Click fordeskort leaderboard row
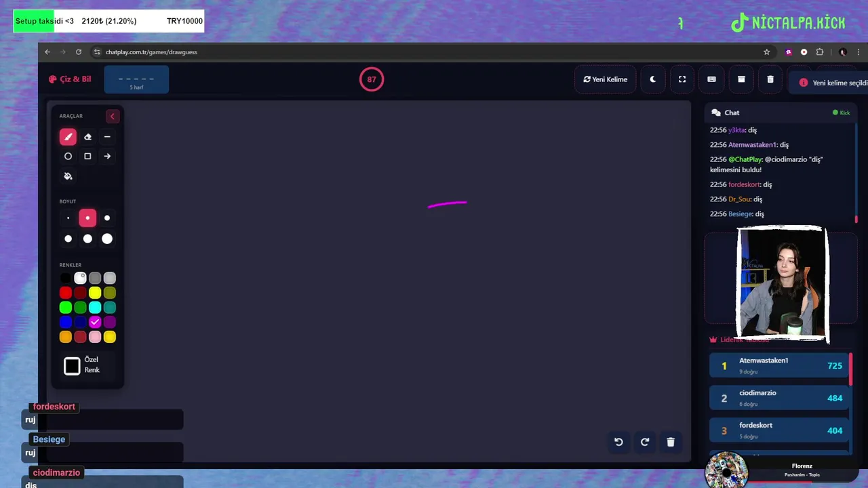The image size is (868, 488). click(779, 430)
